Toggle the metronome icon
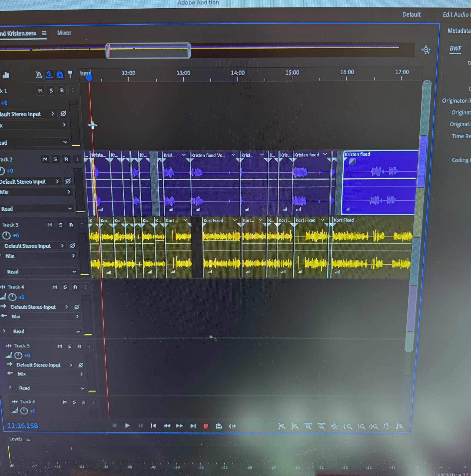The image size is (471, 476). click(x=39, y=75)
